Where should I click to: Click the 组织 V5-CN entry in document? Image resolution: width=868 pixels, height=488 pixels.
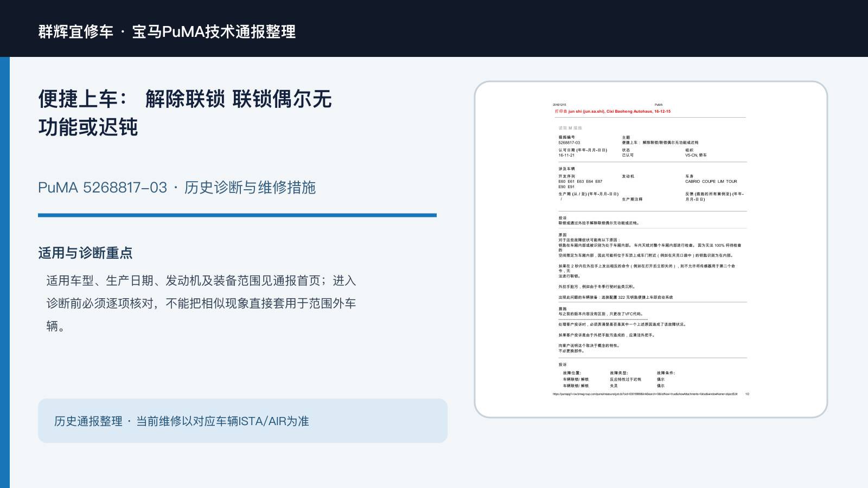(696, 152)
